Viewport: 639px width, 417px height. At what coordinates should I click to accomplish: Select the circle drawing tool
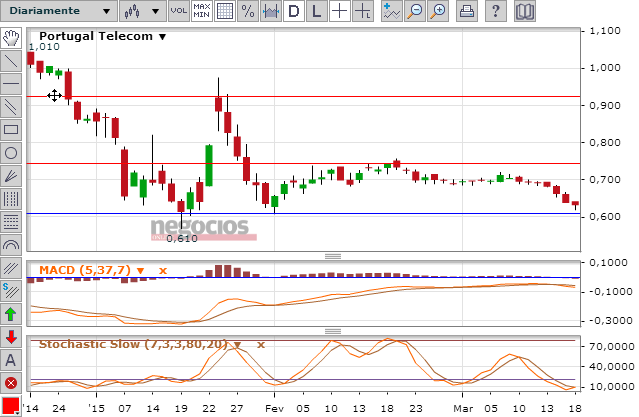tap(11, 153)
